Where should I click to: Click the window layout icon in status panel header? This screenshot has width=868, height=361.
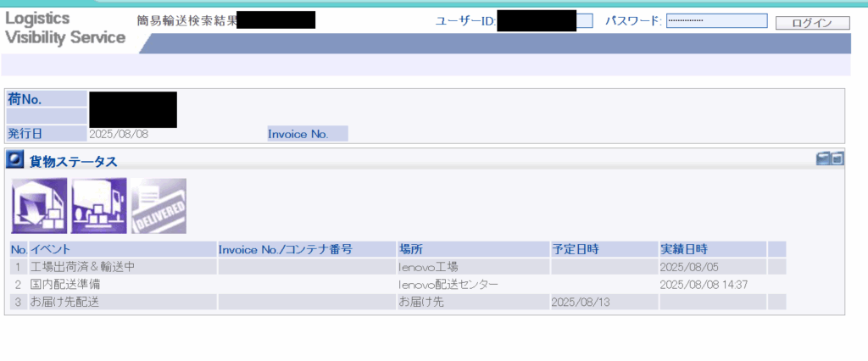click(x=830, y=158)
